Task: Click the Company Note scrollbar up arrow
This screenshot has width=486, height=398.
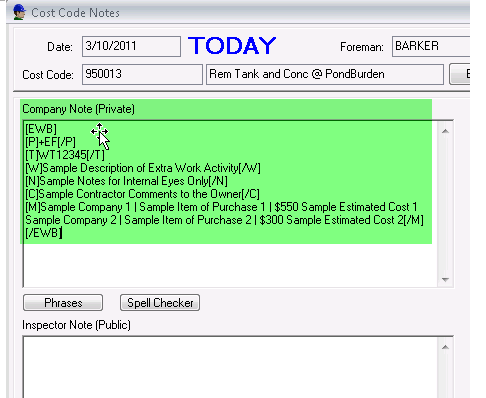Action: click(445, 131)
